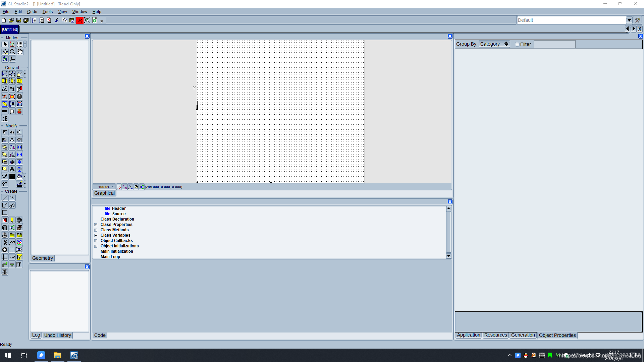This screenshot has width=644, height=362.
Task: Open the Code menu in menu bar
Action: coord(32,11)
